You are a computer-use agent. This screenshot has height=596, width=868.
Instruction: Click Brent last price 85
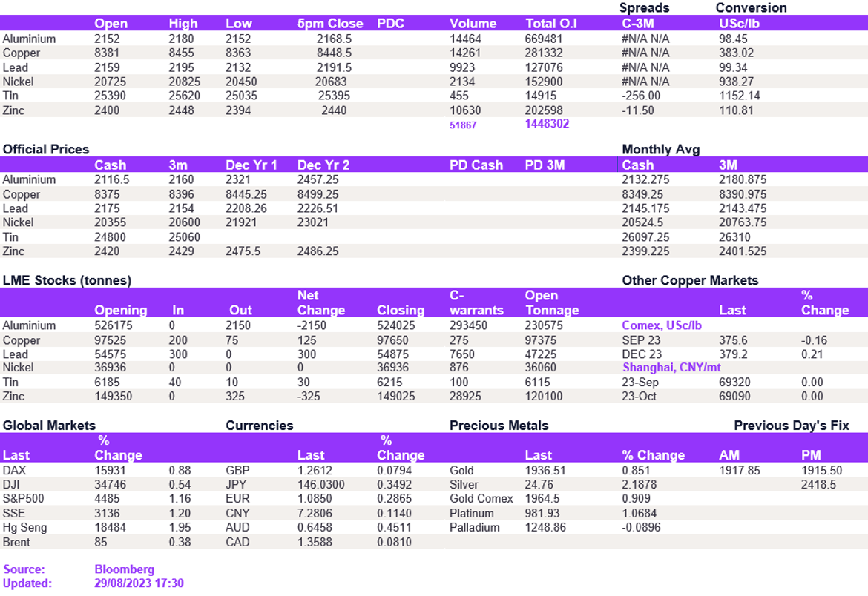point(101,543)
